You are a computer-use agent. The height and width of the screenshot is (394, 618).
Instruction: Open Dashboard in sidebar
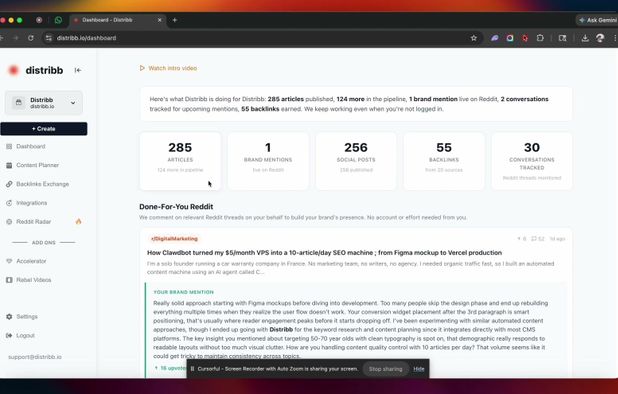pyautogui.click(x=31, y=146)
